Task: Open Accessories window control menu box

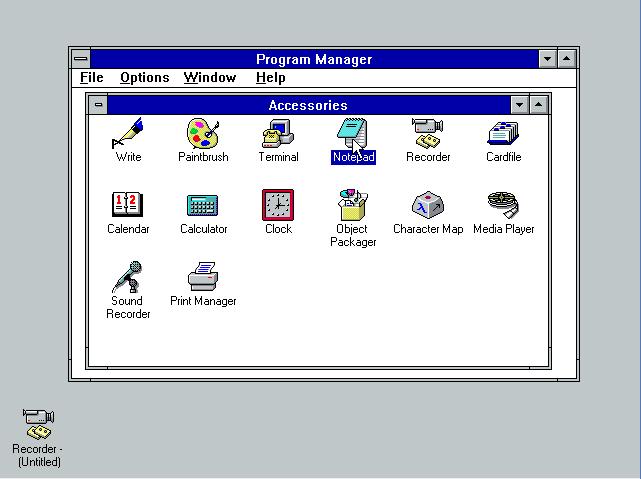Action: 98,105
